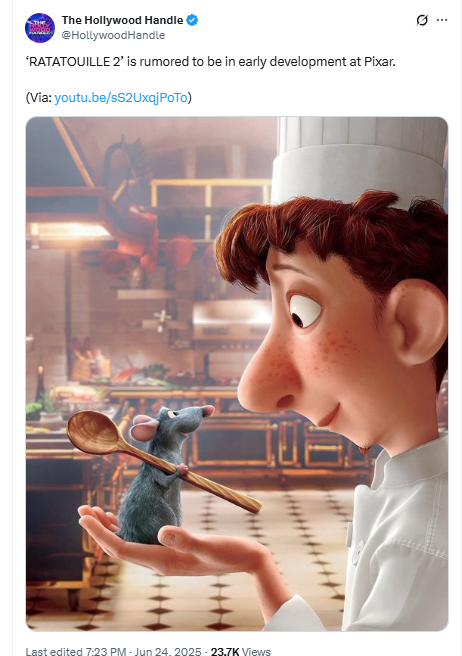
Task: Open the Grok explain-post icon
Action: [x=422, y=20]
